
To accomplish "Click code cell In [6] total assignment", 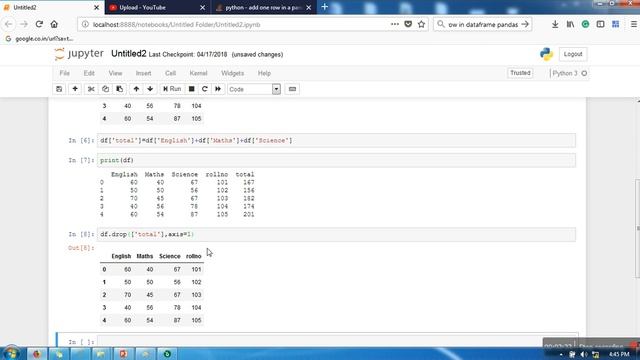I will click(336, 140).
